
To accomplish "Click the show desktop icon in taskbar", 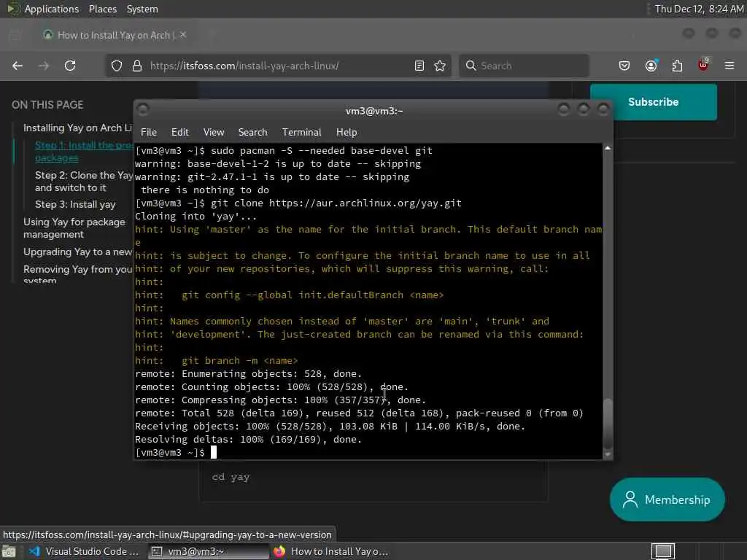I will 9,551.
